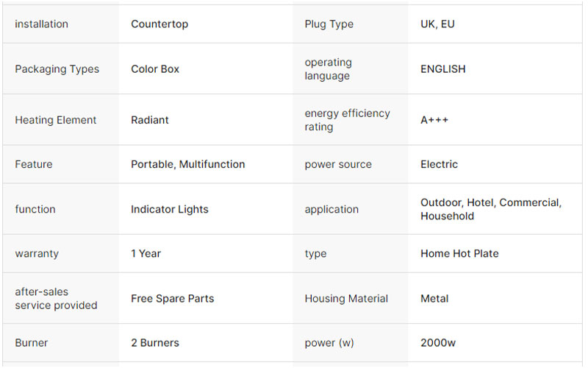Click the 'Outdoor, Hotel, Commercial, Household' application value
The image size is (588, 368).
[490, 209]
